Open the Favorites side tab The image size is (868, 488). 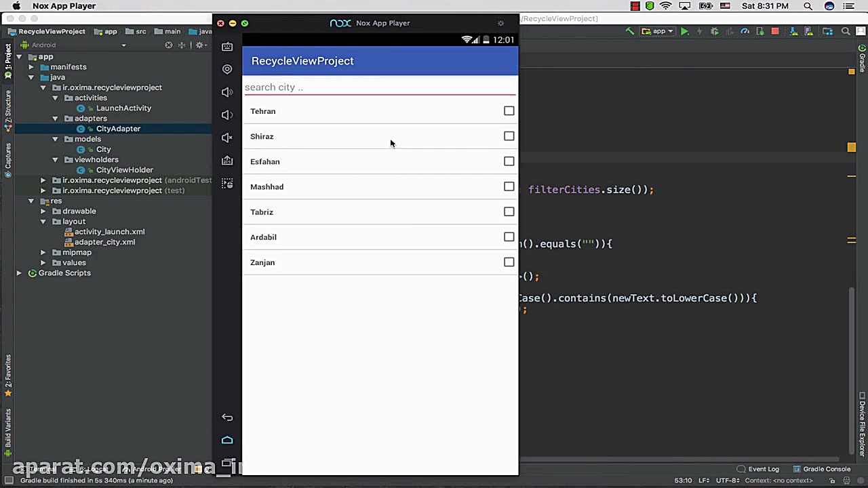(x=8, y=376)
